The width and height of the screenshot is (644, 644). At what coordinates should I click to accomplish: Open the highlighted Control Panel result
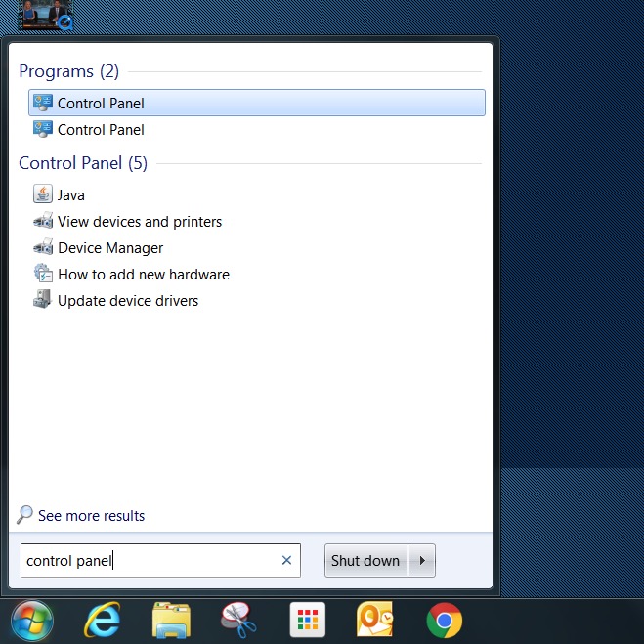click(x=257, y=103)
